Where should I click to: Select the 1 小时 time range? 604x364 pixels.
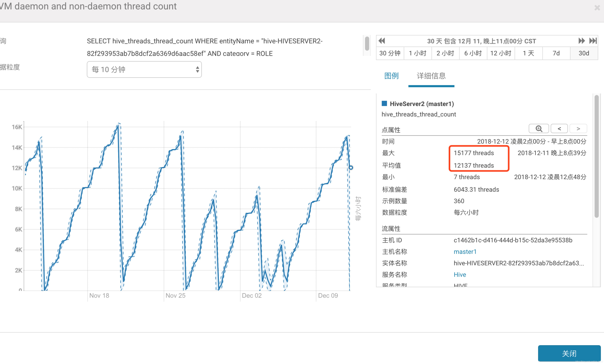(x=417, y=53)
